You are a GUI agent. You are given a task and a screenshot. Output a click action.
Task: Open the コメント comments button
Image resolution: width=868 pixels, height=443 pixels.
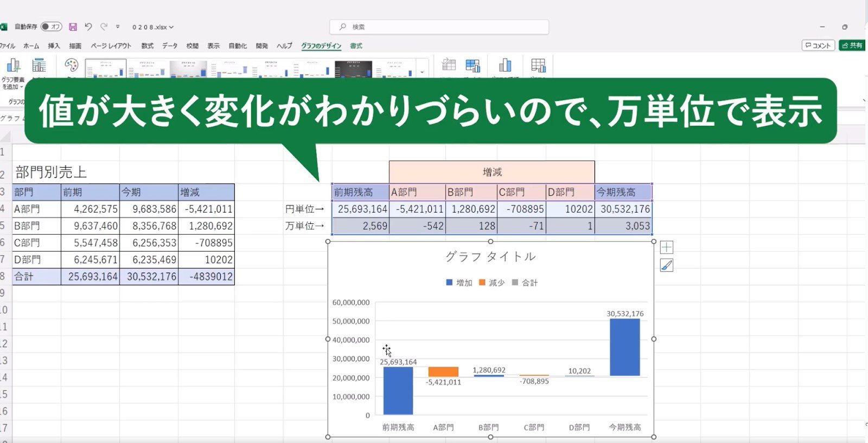pyautogui.click(x=818, y=46)
